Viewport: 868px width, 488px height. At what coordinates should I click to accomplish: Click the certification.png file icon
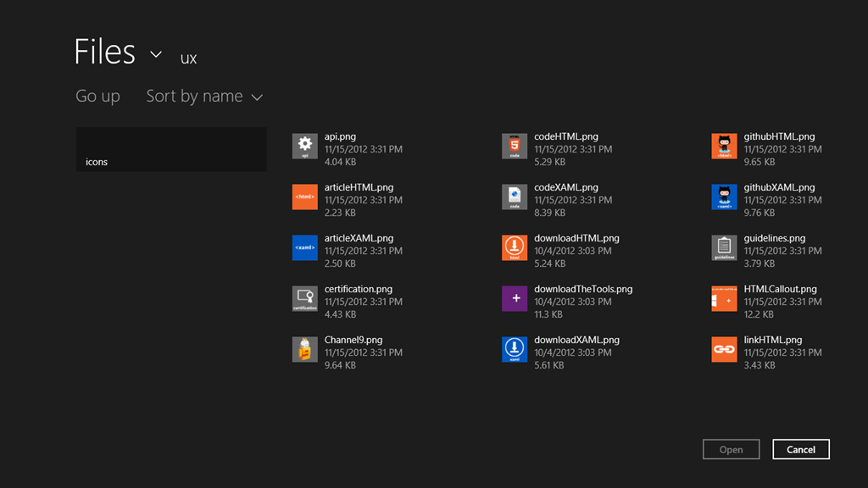[304, 299]
